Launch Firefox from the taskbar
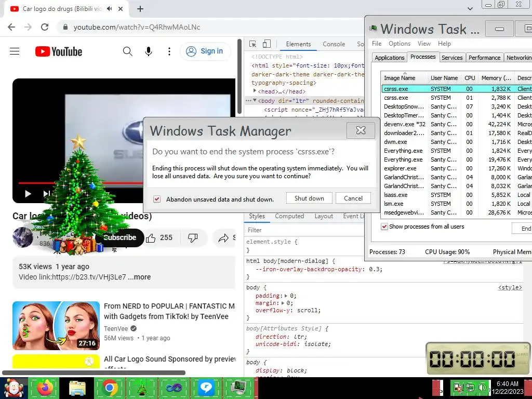This screenshot has height=399, width=532. (x=45, y=388)
